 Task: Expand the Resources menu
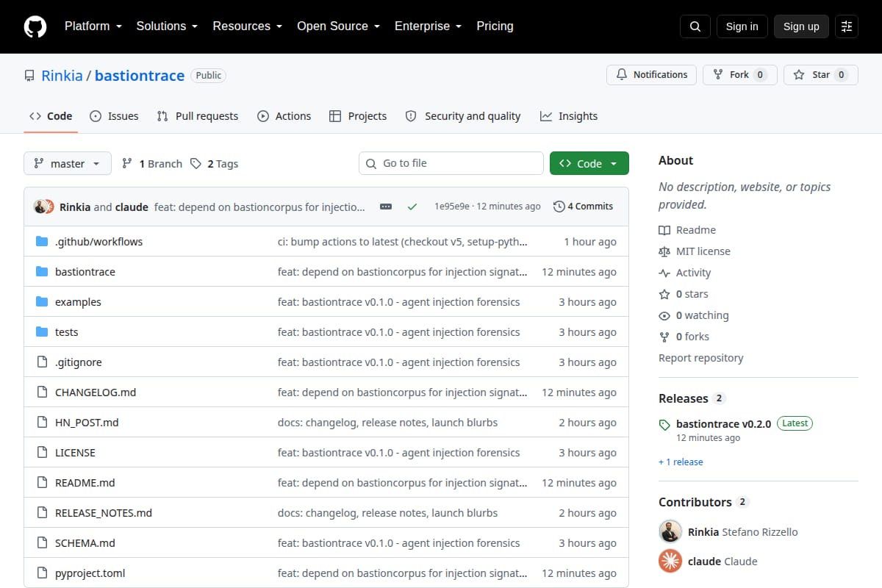(x=248, y=26)
